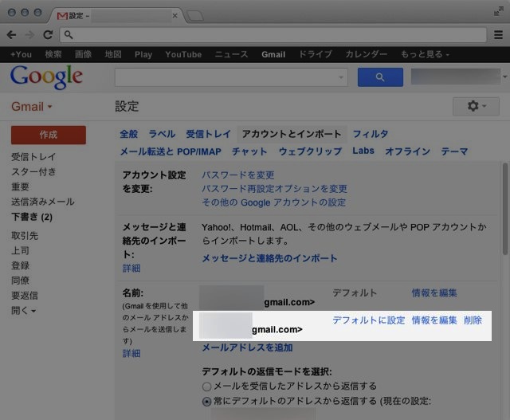Open the 受信トレイ settings tab
Screen dimensions: 510x420
click(209, 134)
